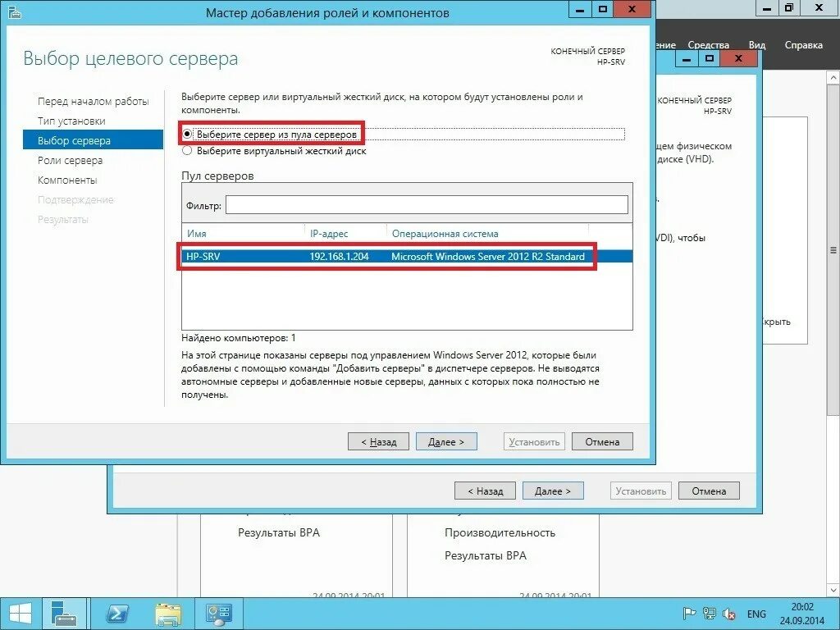Click the 'Назад' button in the front wizard
Screen dimensions: 840x630
click(x=378, y=441)
